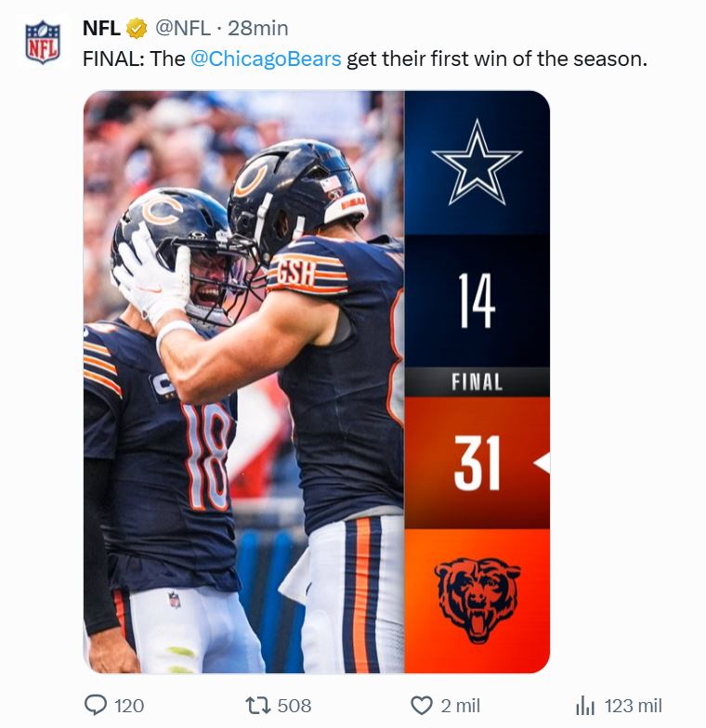This screenshot has width=706, height=728.
Task: Open the NFL shield profile avatar
Action: (x=43, y=43)
